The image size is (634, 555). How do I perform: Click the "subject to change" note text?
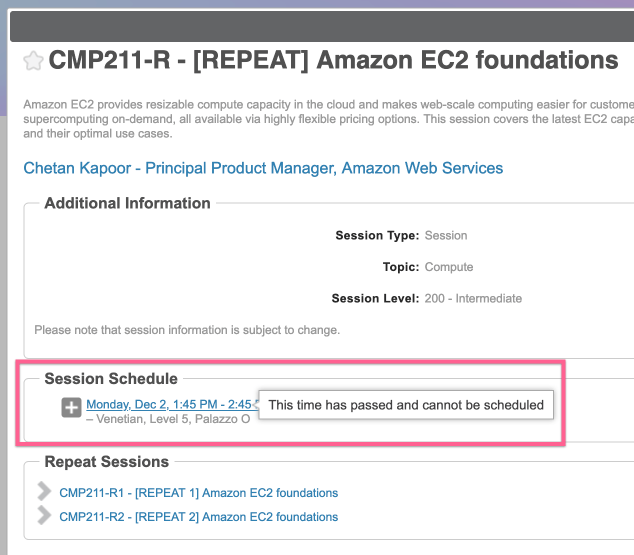[x=187, y=330]
